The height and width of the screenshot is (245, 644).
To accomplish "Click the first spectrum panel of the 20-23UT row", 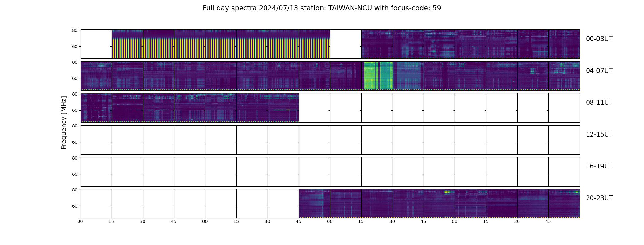I will [x=315, y=203].
